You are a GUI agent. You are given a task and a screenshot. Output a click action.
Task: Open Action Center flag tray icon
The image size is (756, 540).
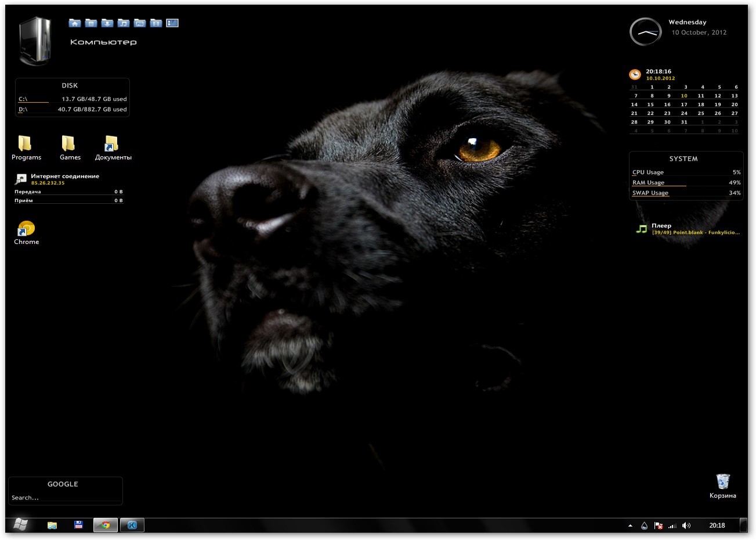coord(659,525)
